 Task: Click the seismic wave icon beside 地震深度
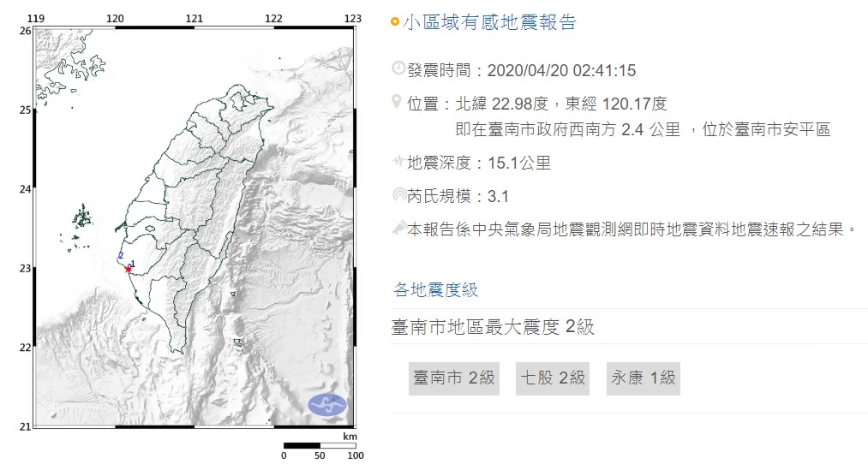point(398,162)
